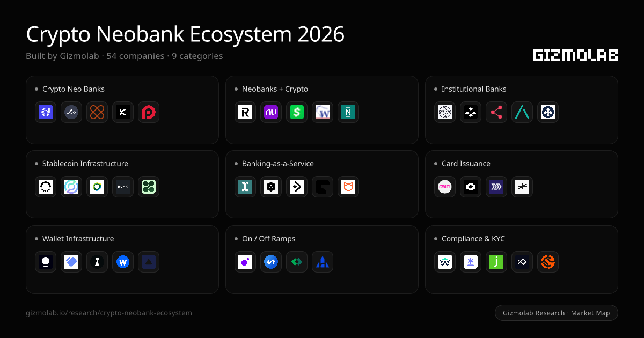Click the 'W' globe logo in Neobanks + Crypto
This screenshot has height=338, width=644.
point(323,112)
